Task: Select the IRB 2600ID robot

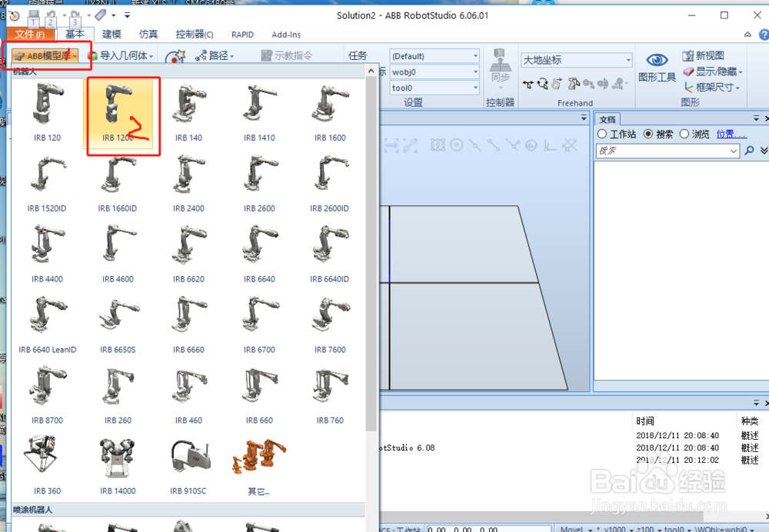Action: coord(330,184)
